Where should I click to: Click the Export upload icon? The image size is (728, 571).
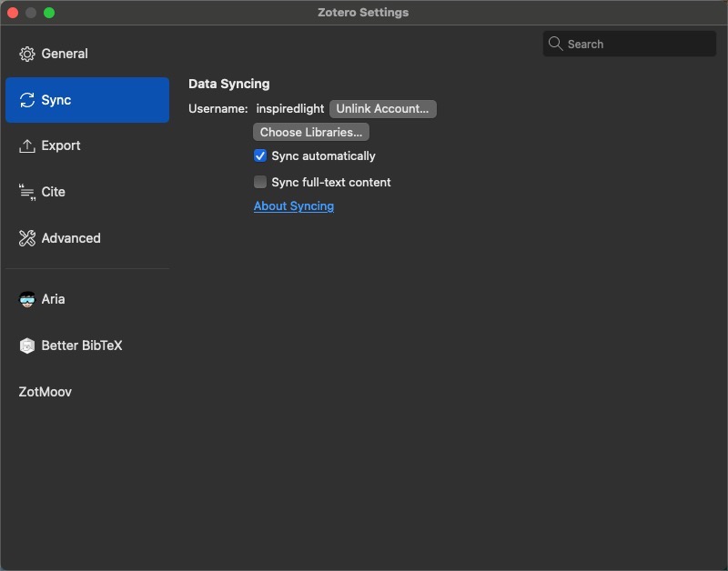(27, 145)
